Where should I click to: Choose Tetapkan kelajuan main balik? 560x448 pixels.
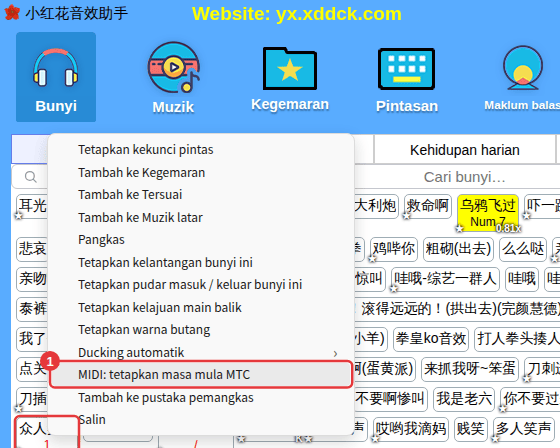[x=201, y=307]
